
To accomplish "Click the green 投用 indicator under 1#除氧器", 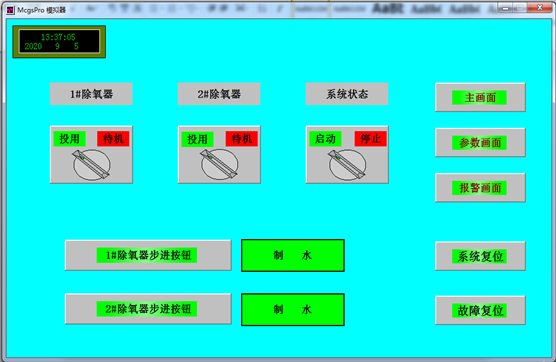I will coord(70,139).
